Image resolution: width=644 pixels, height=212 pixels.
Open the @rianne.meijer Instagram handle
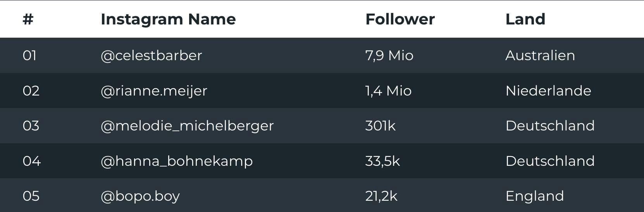click(154, 91)
